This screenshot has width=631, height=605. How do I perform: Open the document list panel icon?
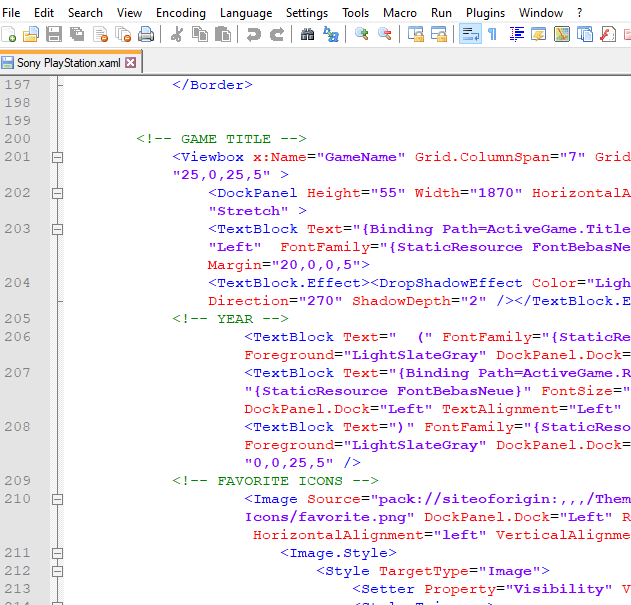585,34
